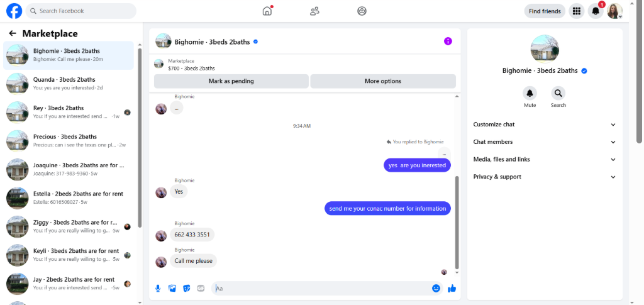The height and width of the screenshot is (305, 644).
Task: Click the conversation list scrollbar
Action: 140,138
